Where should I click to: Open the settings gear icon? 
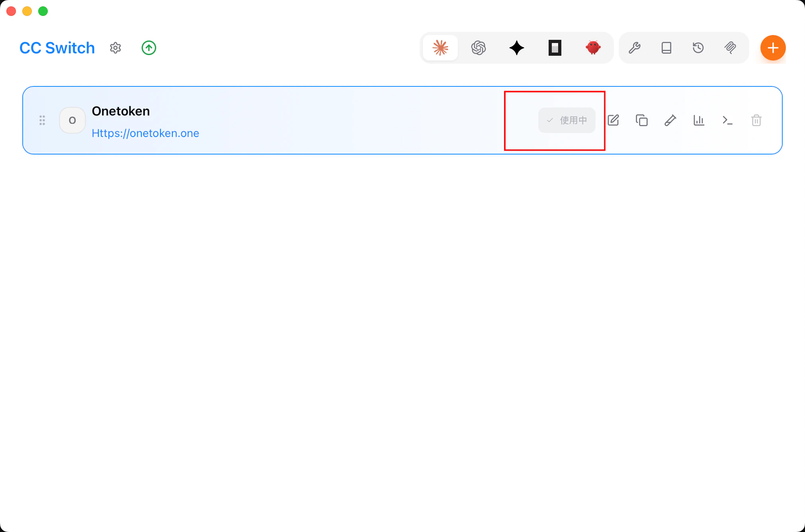tap(115, 48)
